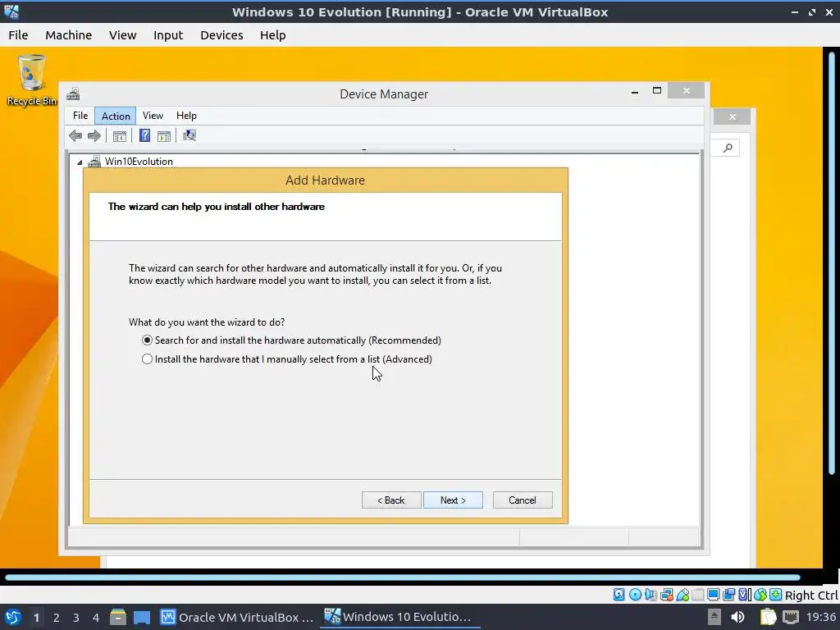Click the removable media eject tray icon

tap(714, 617)
